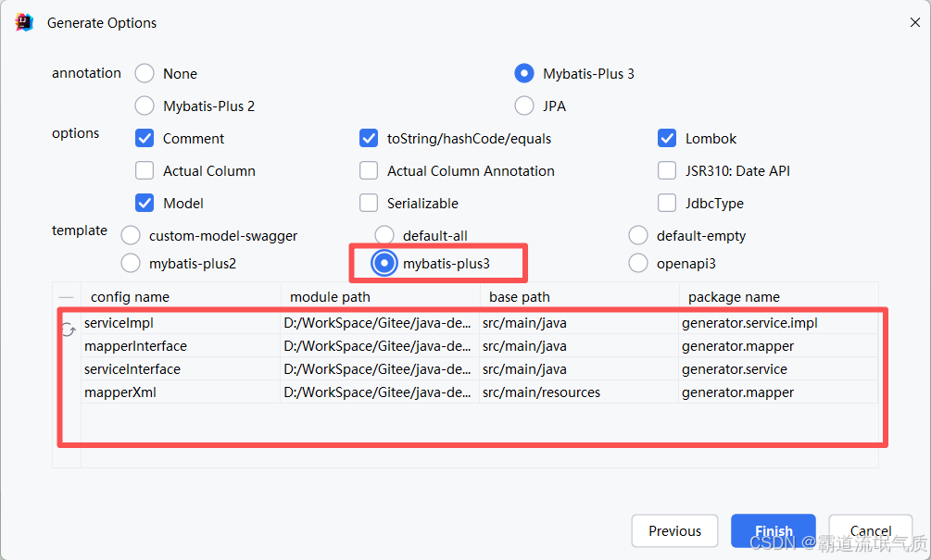The height and width of the screenshot is (560, 931).
Task: Select the mybatis-plus3 template radio
Action: pos(384,263)
